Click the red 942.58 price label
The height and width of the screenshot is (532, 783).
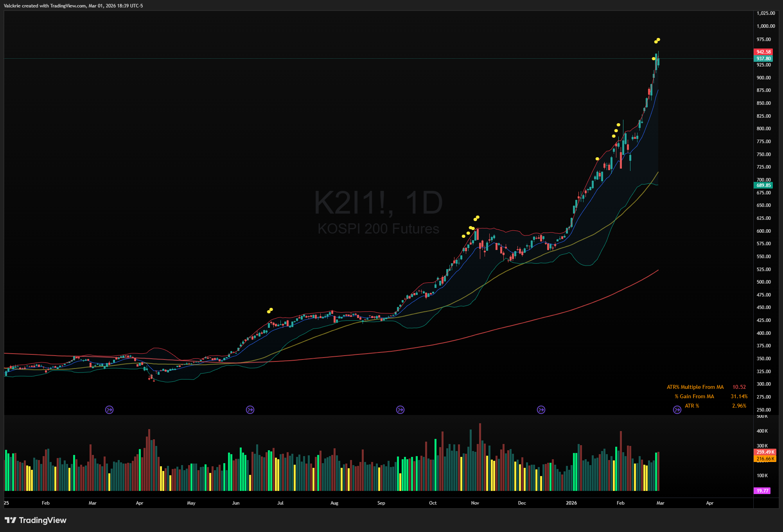coord(763,52)
